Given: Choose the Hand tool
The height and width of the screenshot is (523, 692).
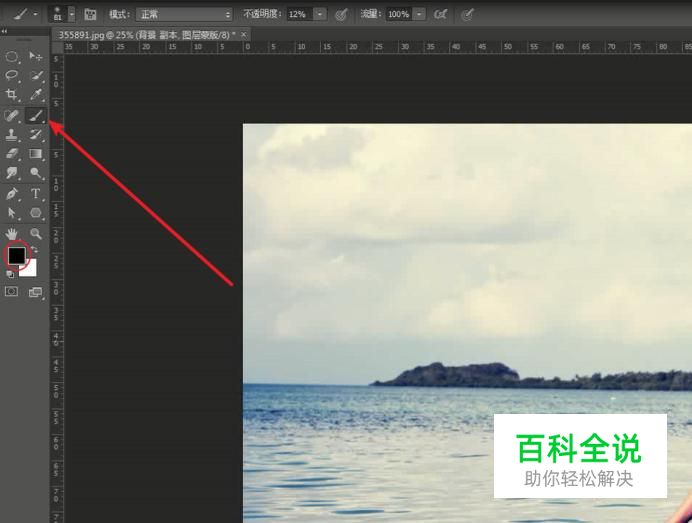Looking at the screenshot, I should (13, 232).
